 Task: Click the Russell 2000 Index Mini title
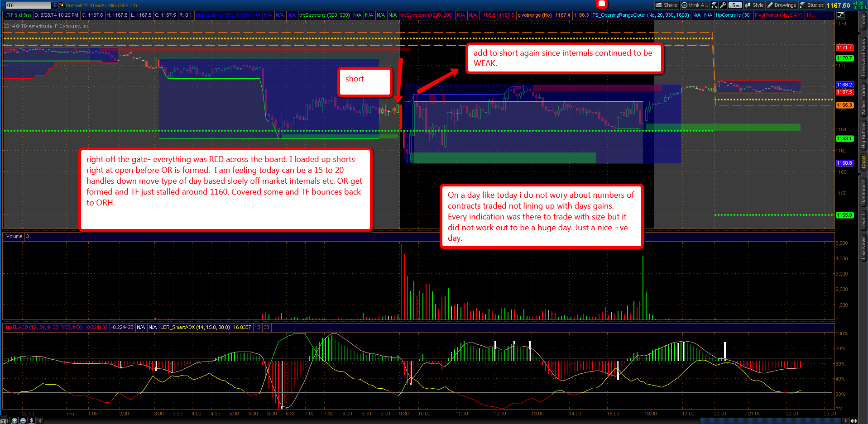101,5
